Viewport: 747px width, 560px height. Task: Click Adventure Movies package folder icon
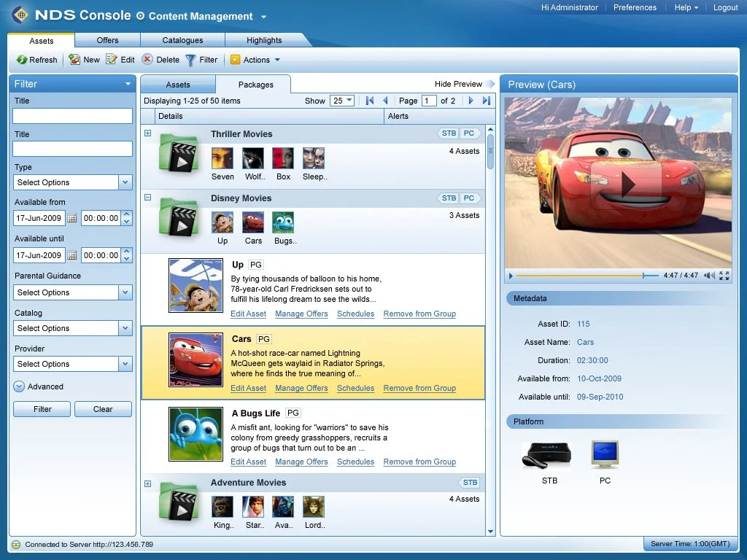point(179,501)
